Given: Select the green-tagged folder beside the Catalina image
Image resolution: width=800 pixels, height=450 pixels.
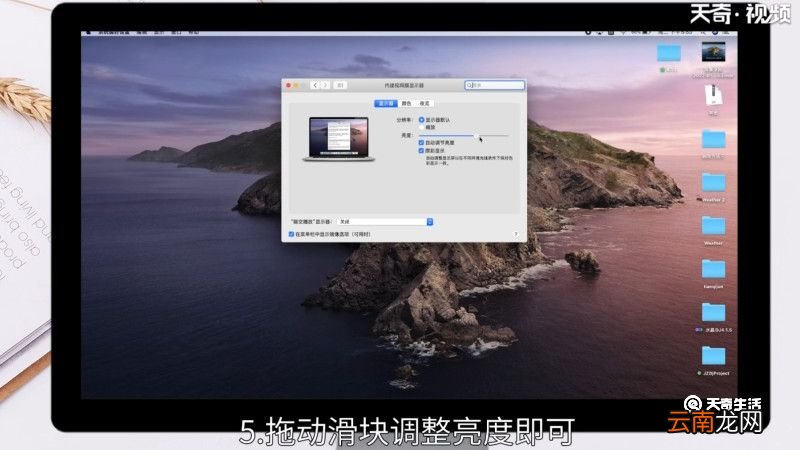Looking at the screenshot, I should tap(669, 53).
